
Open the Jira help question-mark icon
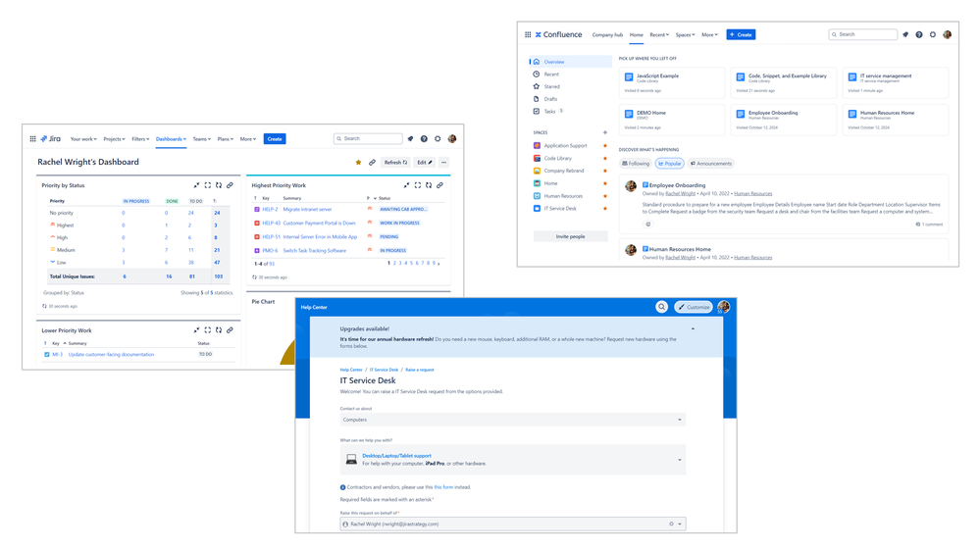424,138
